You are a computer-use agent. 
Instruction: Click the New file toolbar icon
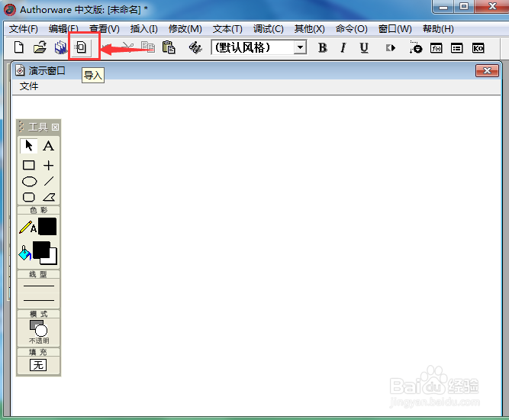coord(19,48)
